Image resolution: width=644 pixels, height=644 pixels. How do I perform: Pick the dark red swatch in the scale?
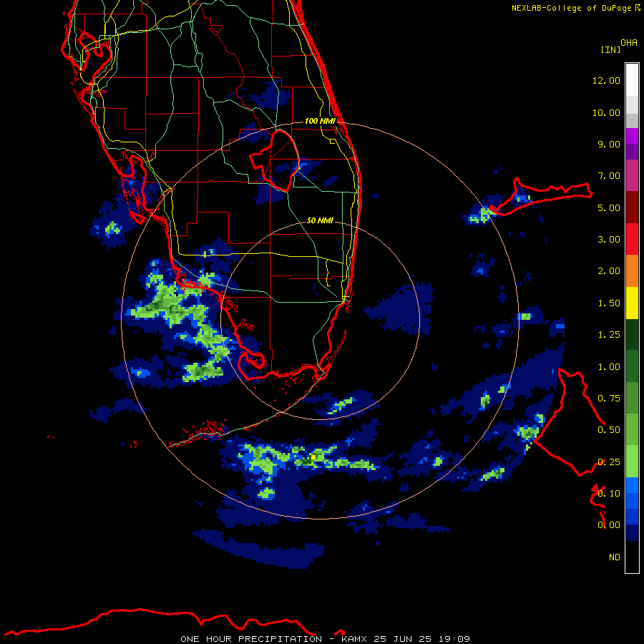pyautogui.click(x=632, y=208)
